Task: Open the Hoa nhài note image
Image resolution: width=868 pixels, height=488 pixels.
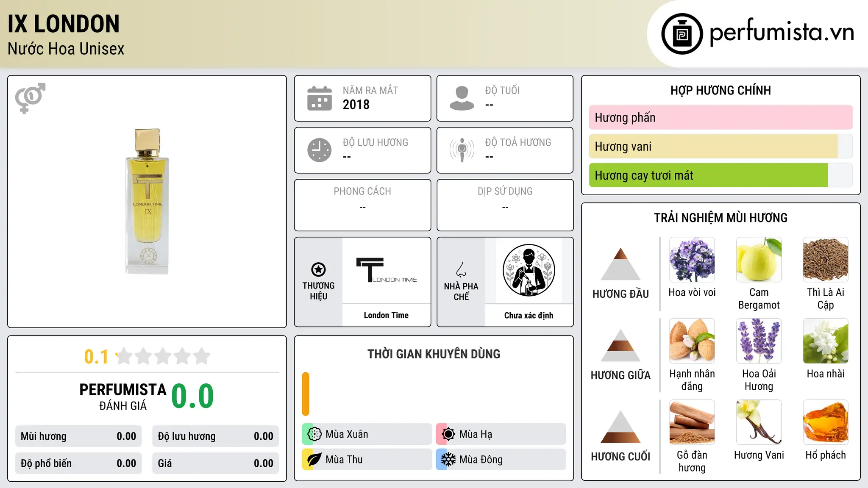Action: coord(826,341)
